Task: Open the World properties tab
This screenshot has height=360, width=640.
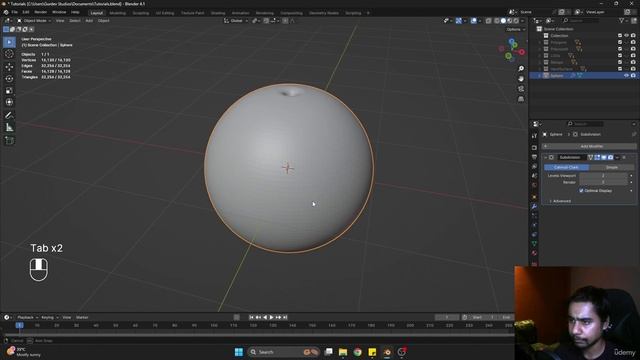Action: click(x=534, y=185)
